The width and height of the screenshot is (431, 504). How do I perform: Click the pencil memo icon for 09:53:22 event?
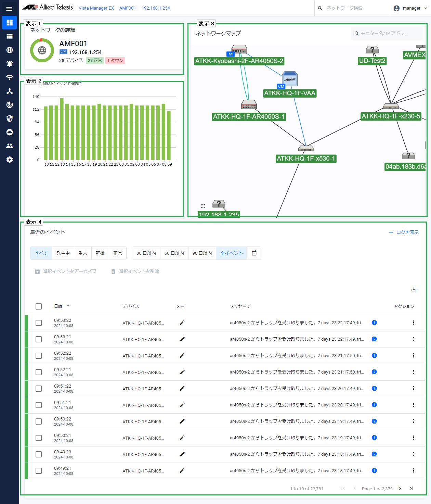click(182, 323)
